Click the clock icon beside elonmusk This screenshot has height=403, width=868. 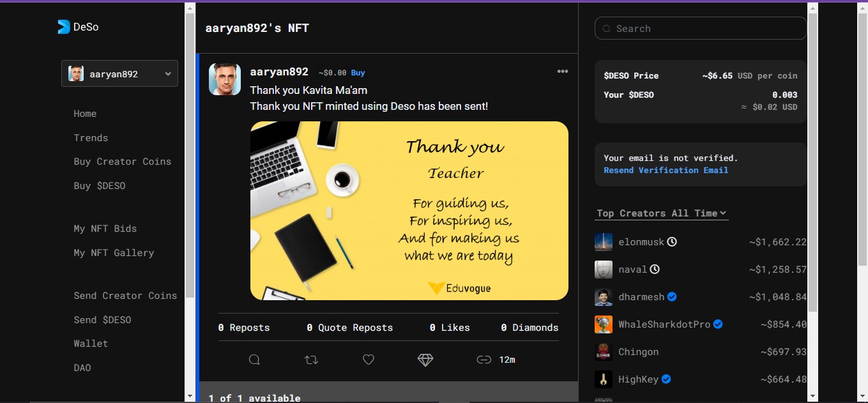[672, 242]
